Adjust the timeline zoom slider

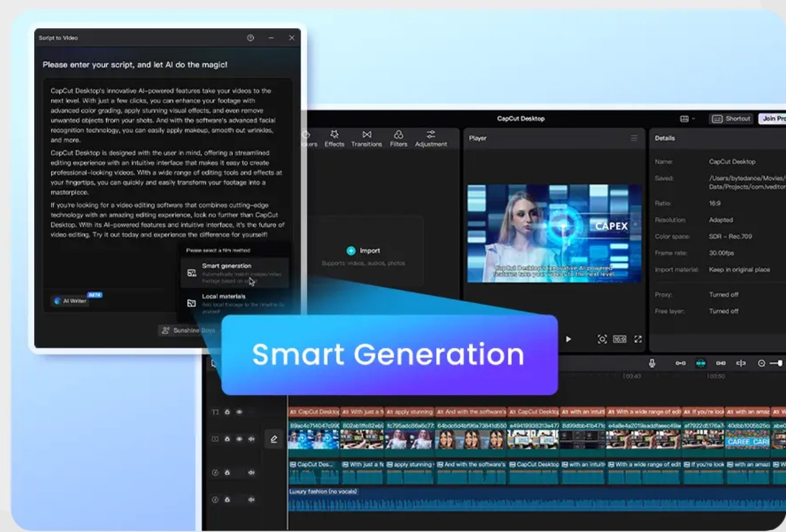[x=776, y=363]
